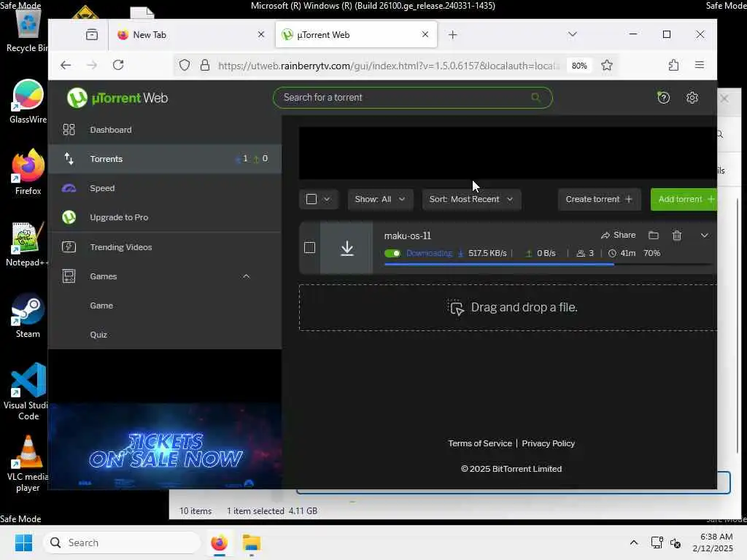Check the maku-os-11 torrent checkbox
Image resolution: width=747 pixels, height=560 pixels.
(x=309, y=248)
